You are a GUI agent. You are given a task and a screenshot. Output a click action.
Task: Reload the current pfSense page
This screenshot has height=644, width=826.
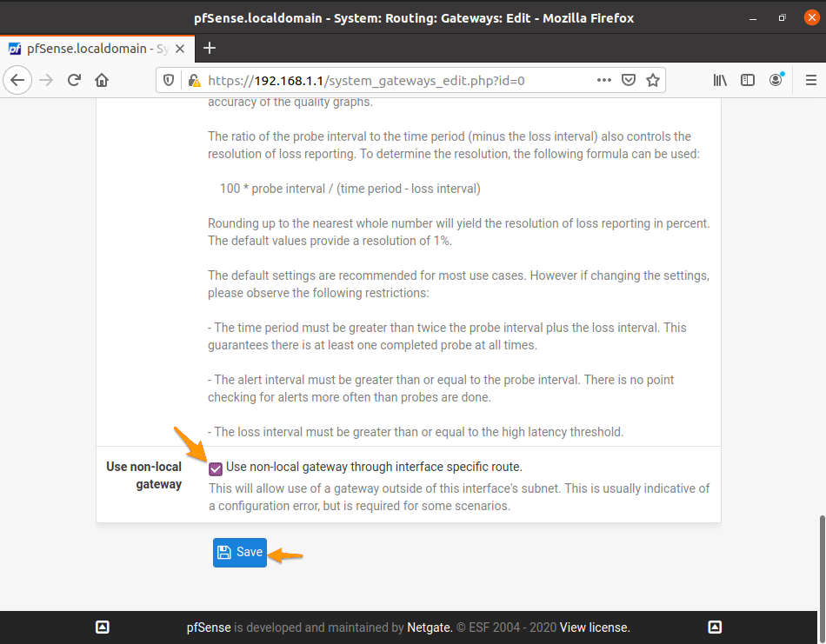point(75,81)
